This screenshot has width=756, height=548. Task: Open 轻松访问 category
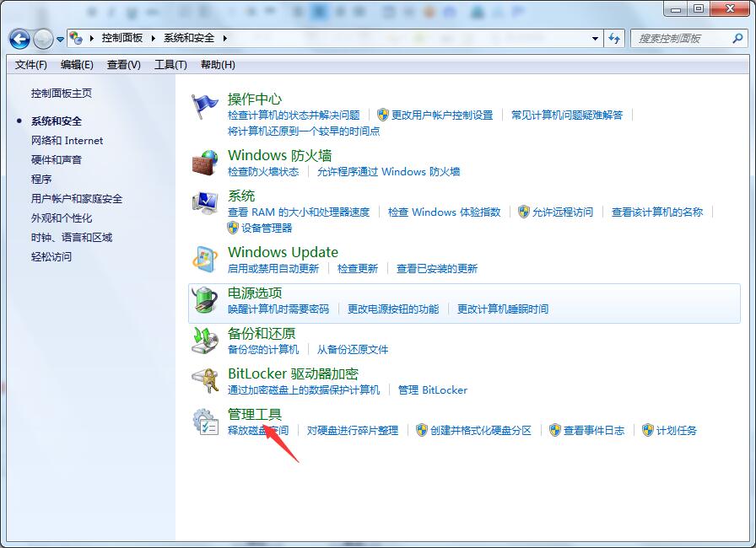tap(51, 256)
